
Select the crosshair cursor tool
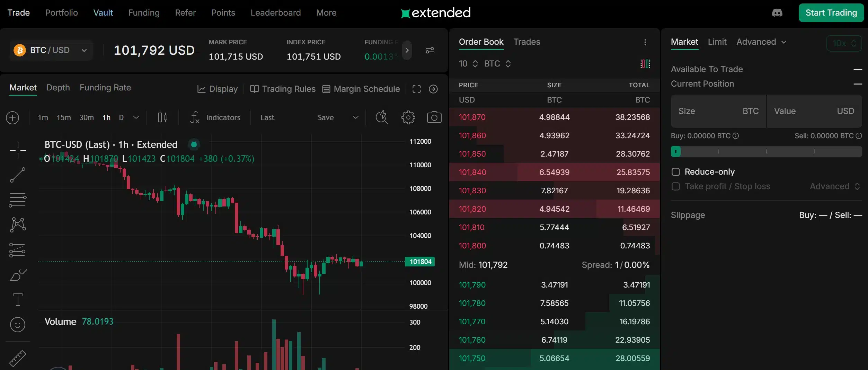click(17, 150)
